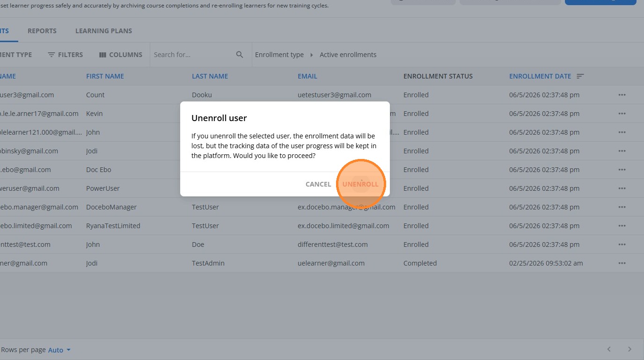644x360 pixels.
Task: Click the 02/25/2026 09:53:02 am date
Action: pos(546,263)
